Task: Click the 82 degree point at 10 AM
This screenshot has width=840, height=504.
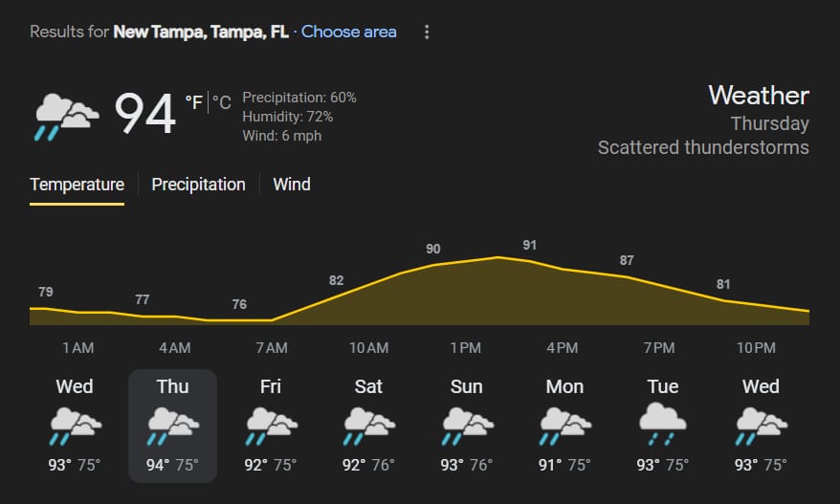Action: [336, 280]
